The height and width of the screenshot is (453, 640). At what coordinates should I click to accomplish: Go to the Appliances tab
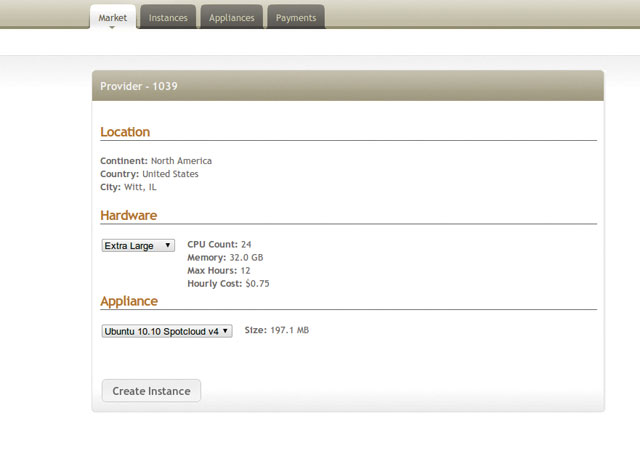point(231,17)
